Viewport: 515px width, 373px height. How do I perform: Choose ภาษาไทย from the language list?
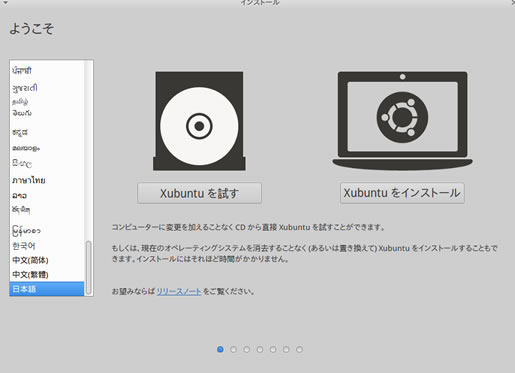pyautogui.click(x=47, y=180)
